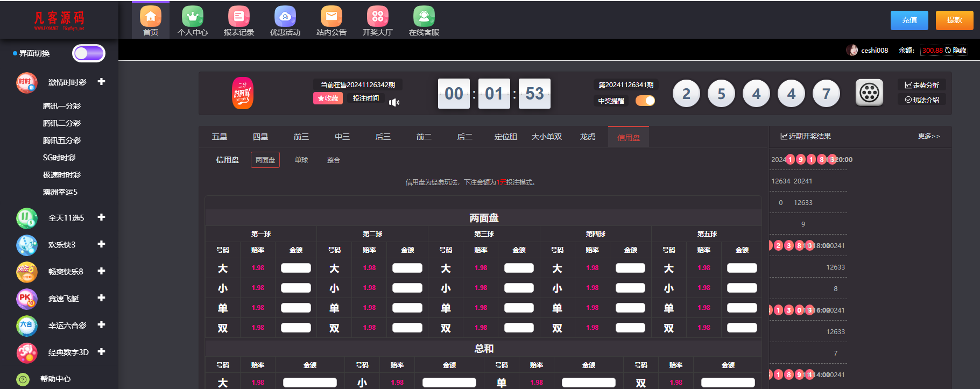
Task: Select the 两面盘 sub-tab
Action: click(265, 160)
